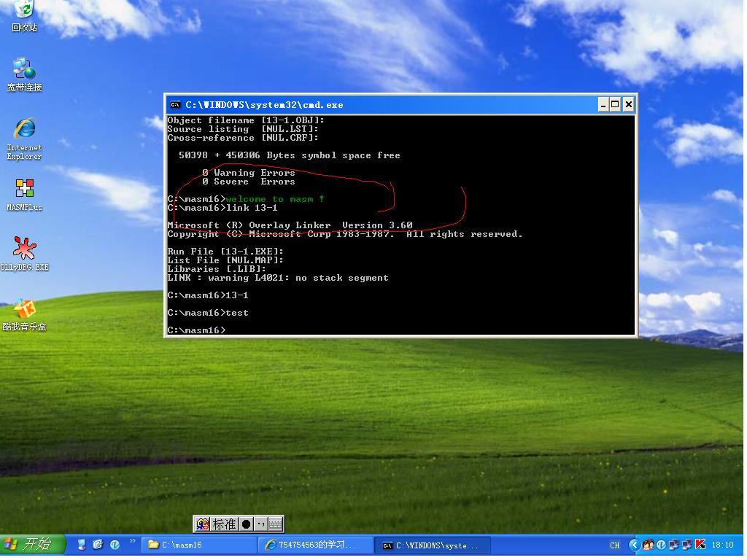Launch Internet Explorer from the desktop

pos(24,139)
